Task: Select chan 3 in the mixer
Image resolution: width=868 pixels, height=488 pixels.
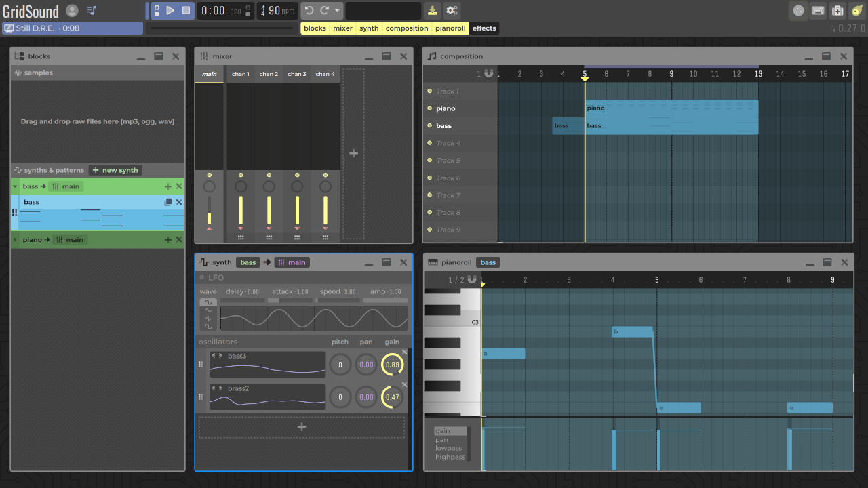Action: point(297,74)
